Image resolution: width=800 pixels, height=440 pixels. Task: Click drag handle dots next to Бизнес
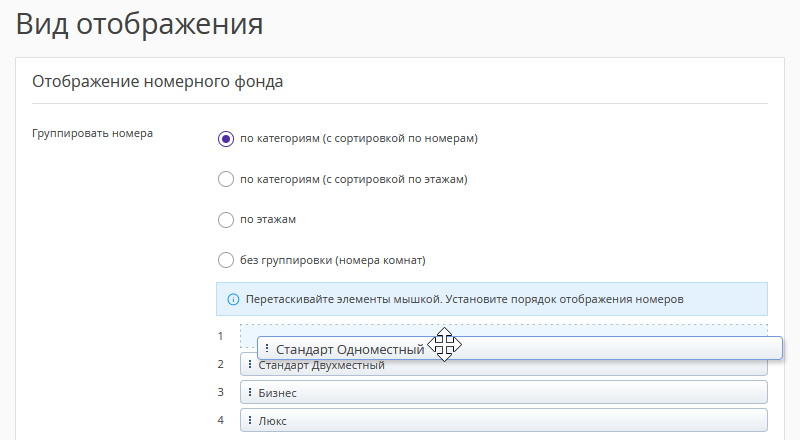250,393
